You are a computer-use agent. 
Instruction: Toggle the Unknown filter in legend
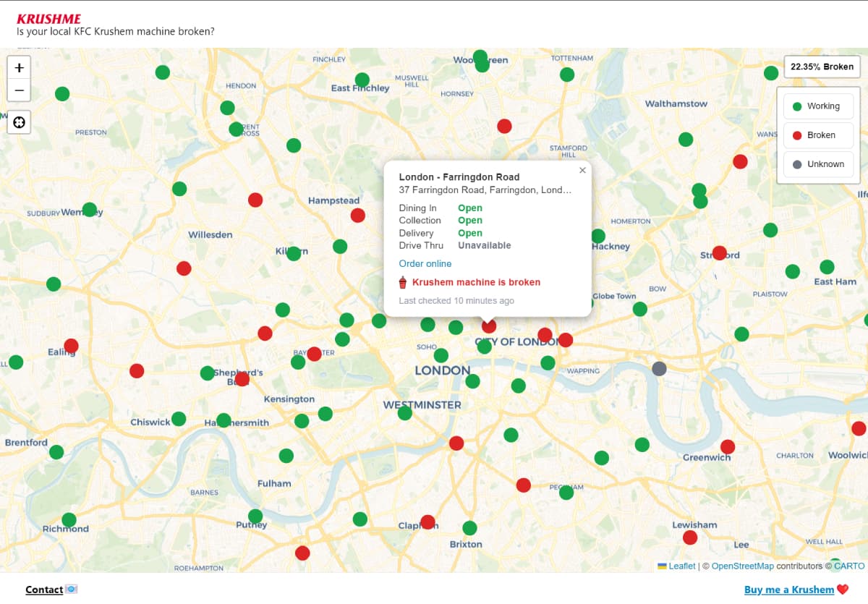(818, 164)
